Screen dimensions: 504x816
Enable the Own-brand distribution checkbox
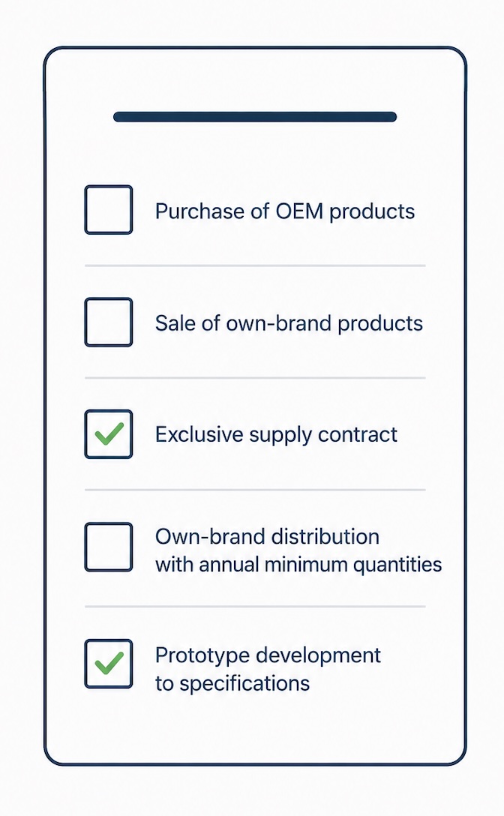pos(108,547)
